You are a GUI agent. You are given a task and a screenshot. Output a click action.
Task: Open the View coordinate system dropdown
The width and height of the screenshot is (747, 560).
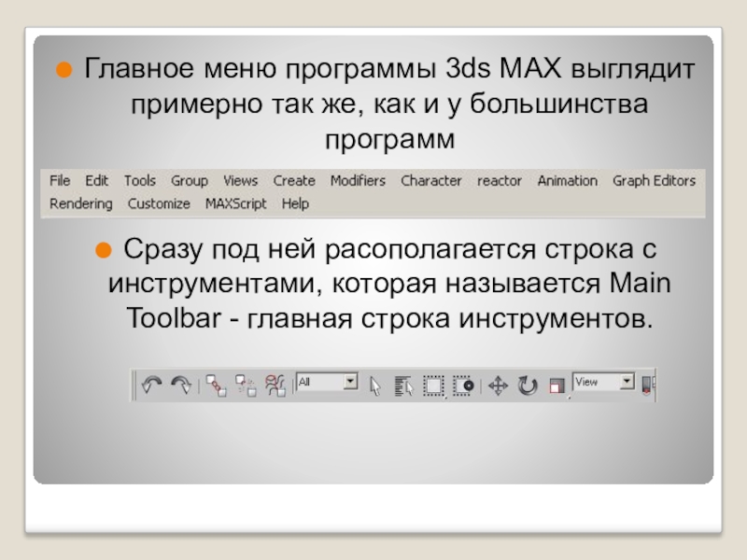click(603, 382)
